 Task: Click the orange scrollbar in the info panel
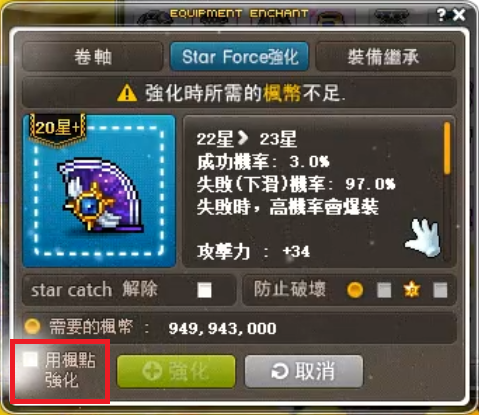(447, 148)
